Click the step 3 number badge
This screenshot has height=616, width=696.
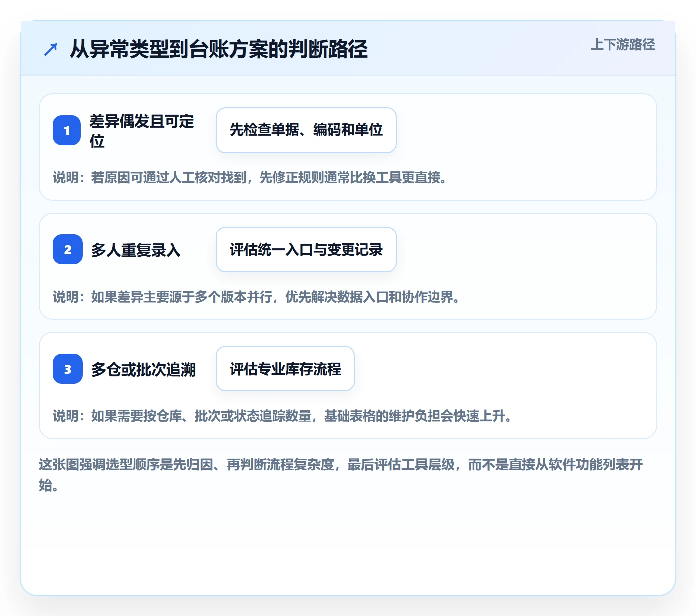67,369
